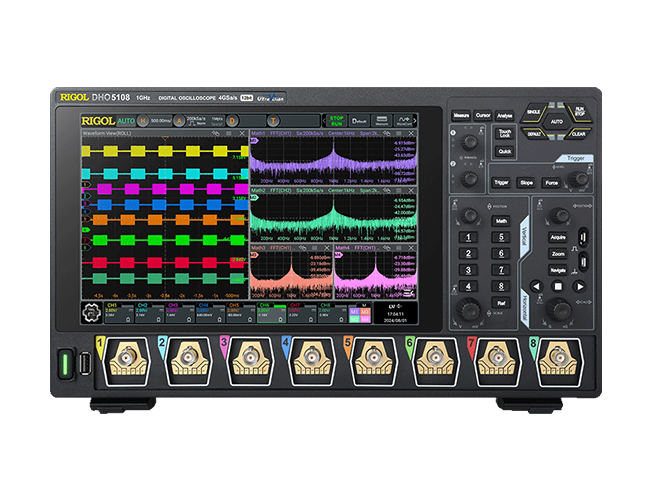This screenshot has width=652, height=500.
Task: Push the navigate play-forward arrow button
Action: (579, 287)
